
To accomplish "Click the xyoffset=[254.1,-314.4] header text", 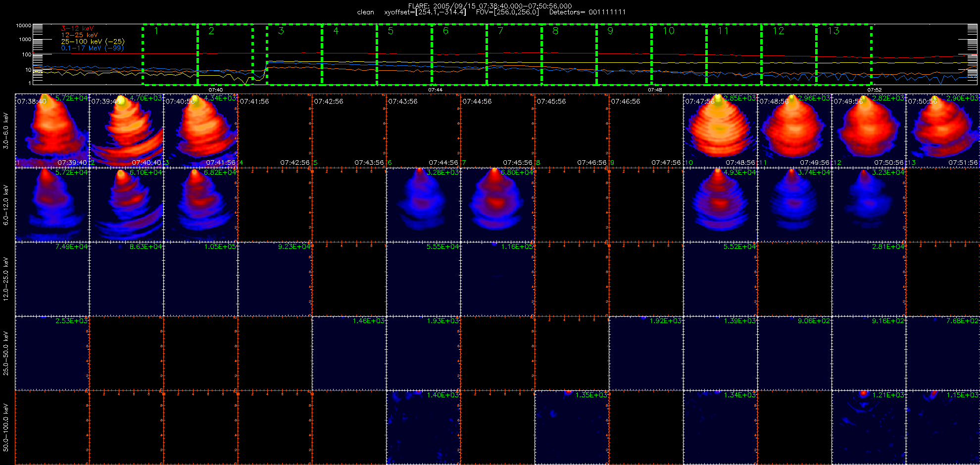I will click(x=425, y=12).
